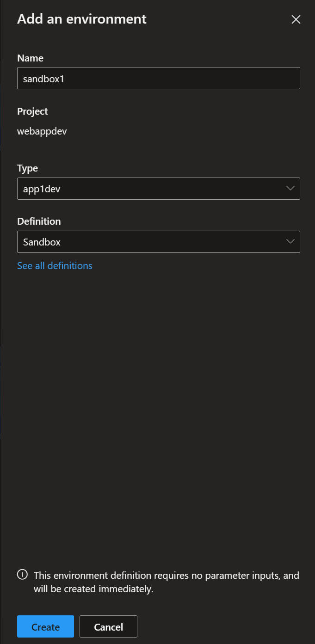Select the webappdev project name text
The image size is (315, 644).
tap(42, 131)
